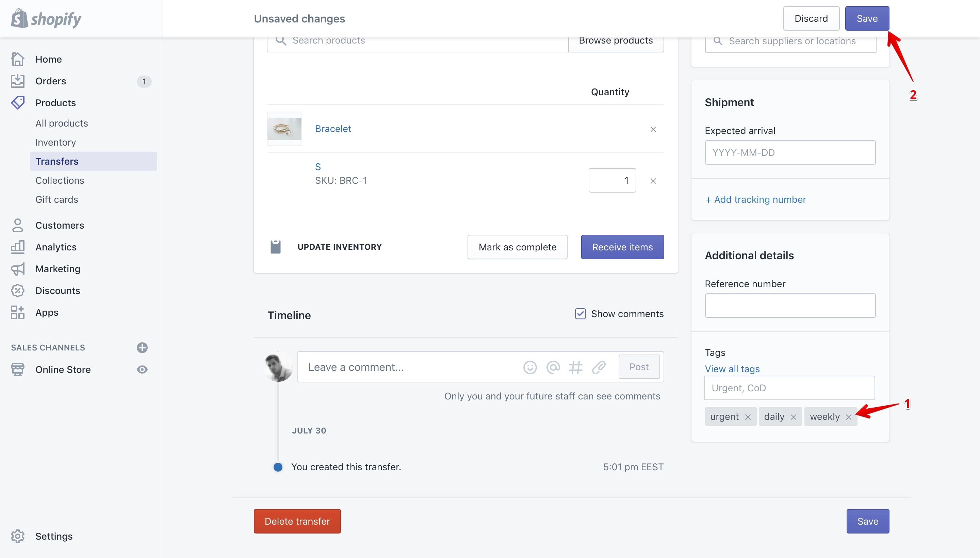Open Collections submenu item

60,181
